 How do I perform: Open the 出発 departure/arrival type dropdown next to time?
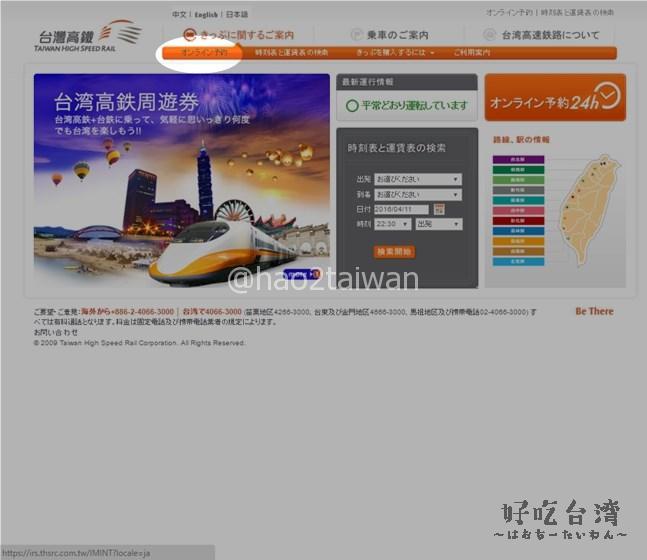(x=437, y=224)
